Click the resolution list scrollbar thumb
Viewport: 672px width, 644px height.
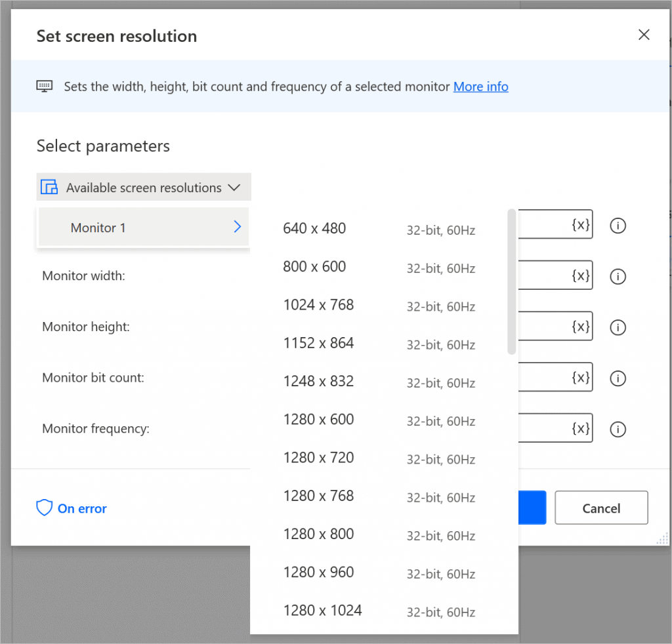coord(512,282)
